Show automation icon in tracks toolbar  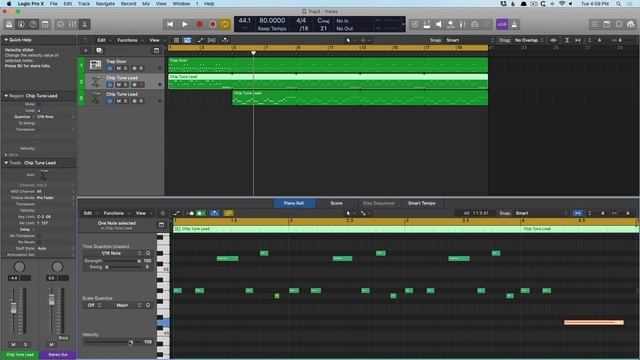[x=200, y=40]
